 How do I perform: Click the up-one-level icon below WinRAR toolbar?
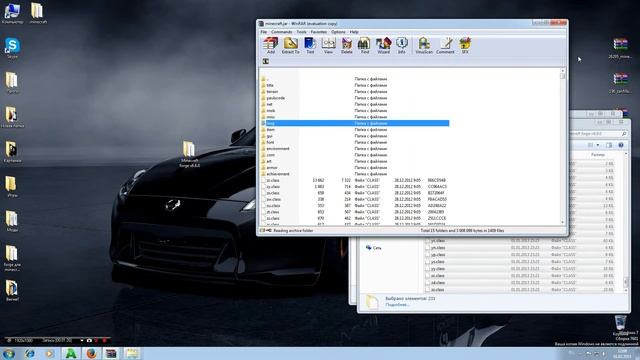click(x=266, y=61)
